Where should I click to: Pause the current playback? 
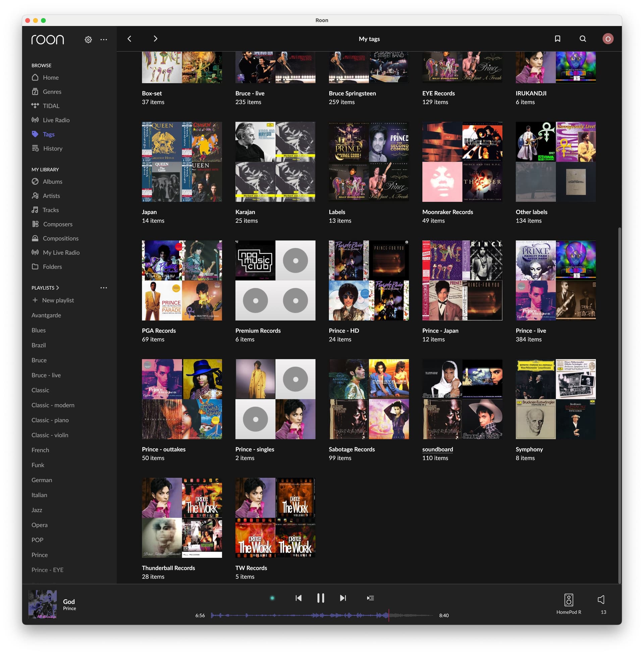321,598
